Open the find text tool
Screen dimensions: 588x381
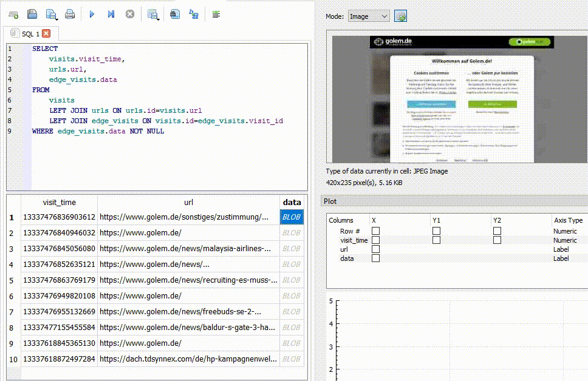click(175, 14)
